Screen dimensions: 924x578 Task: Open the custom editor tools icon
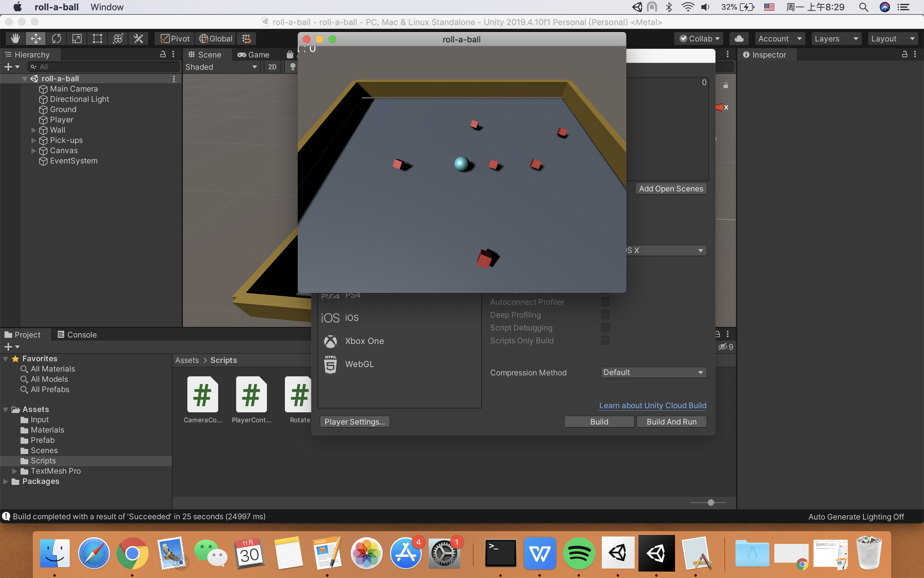[x=138, y=39]
